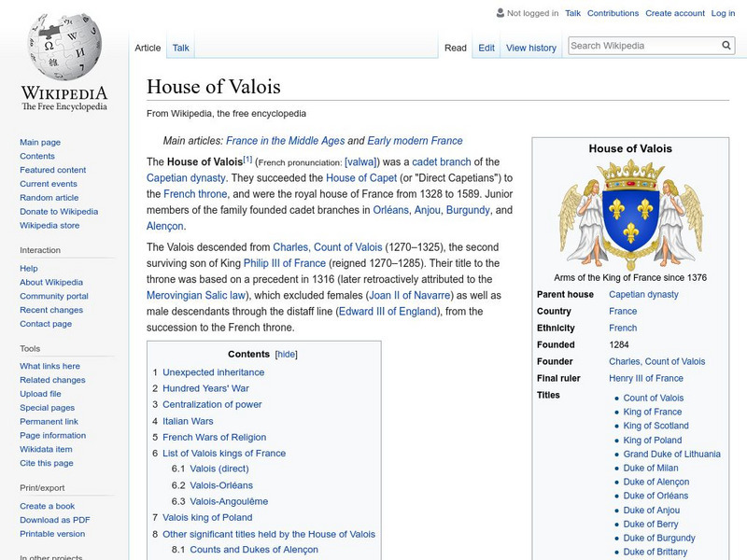Open Current events
Image resolution: width=747 pixels, height=560 pixels.
click(49, 183)
